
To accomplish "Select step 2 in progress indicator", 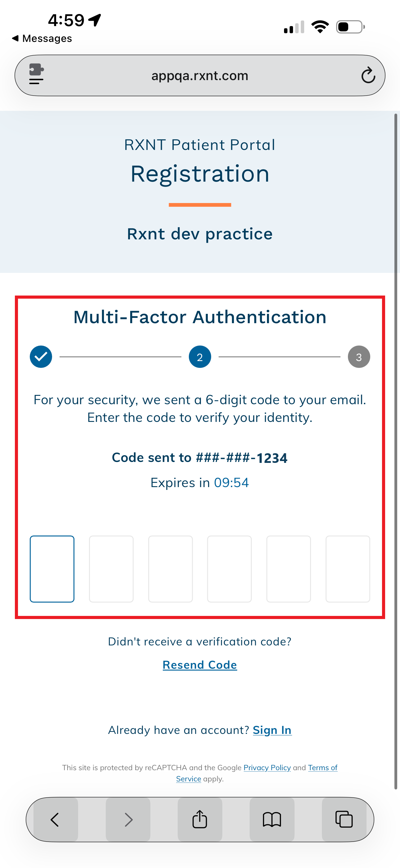I will [x=200, y=357].
